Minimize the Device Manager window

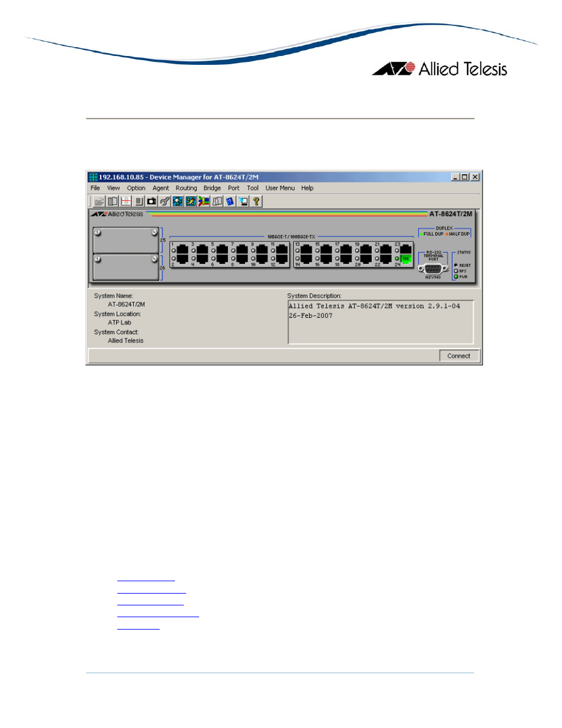point(456,177)
